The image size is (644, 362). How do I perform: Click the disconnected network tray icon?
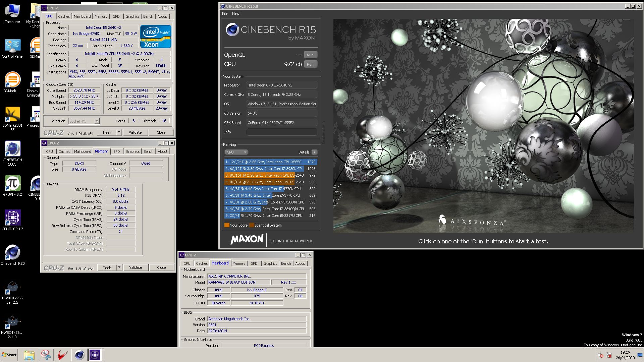click(x=609, y=355)
